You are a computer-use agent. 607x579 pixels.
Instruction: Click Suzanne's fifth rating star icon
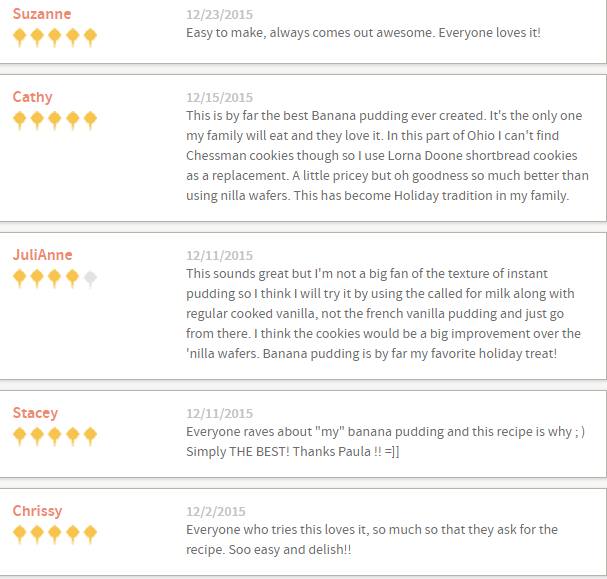[x=90, y=37]
